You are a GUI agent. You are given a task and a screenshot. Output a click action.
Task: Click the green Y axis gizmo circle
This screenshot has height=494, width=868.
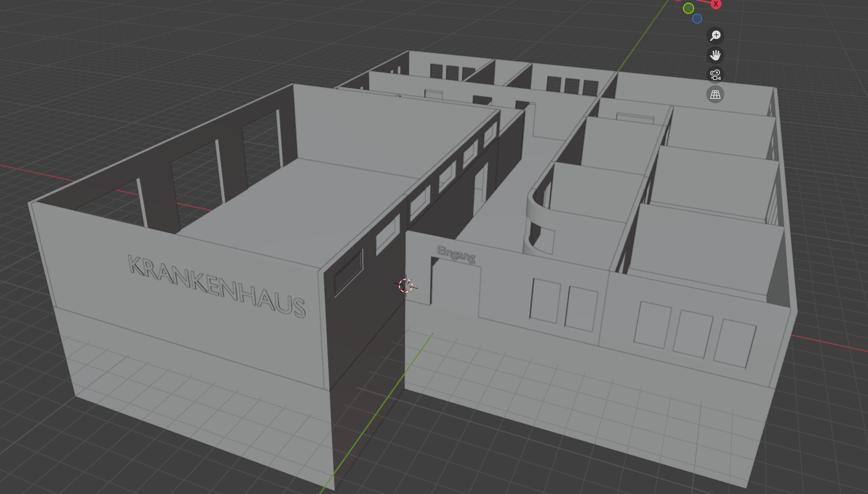pyautogui.click(x=689, y=8)
